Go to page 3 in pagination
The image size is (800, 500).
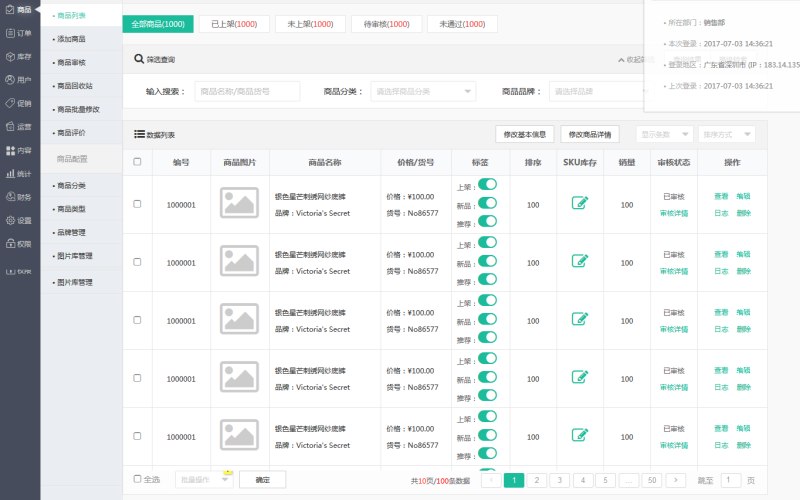pos(559,480)
